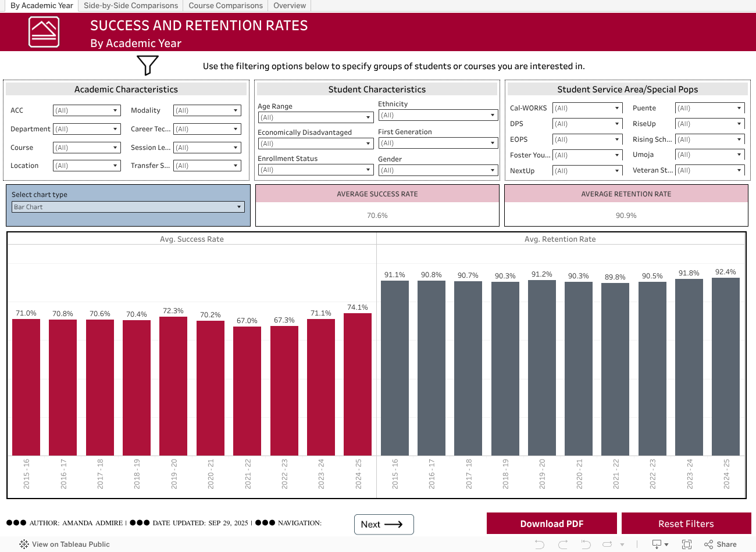
Task: Click the filter funnel icon above the instructions
Action: (147, 66)
